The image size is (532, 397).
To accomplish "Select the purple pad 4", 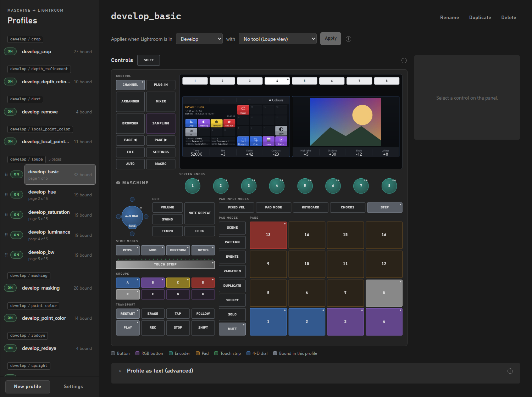I will click(x=384, y=322).
